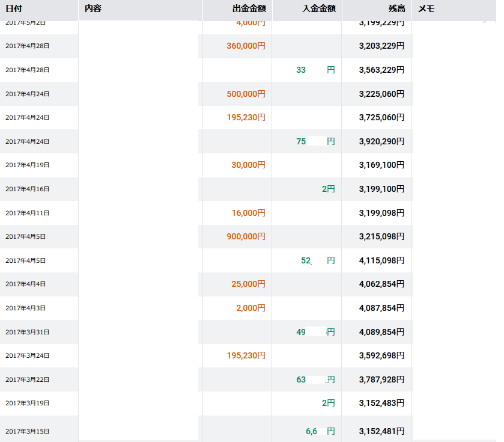The height and width of the screenshot is (442, 504).
Task: Click the 3,592,698円 balance
Action: coord(381,355)
